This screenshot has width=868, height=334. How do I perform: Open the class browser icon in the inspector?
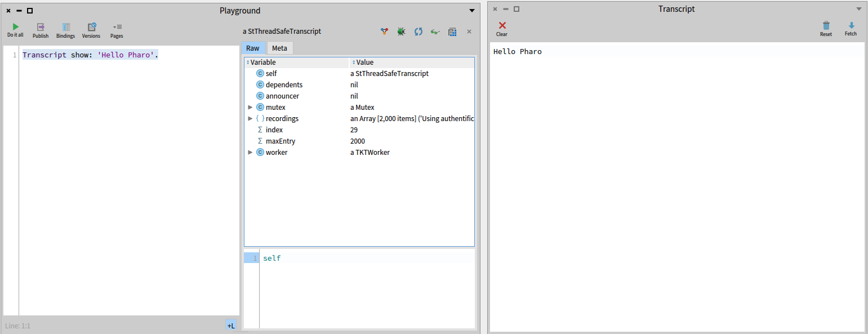(x=452, y=32)
